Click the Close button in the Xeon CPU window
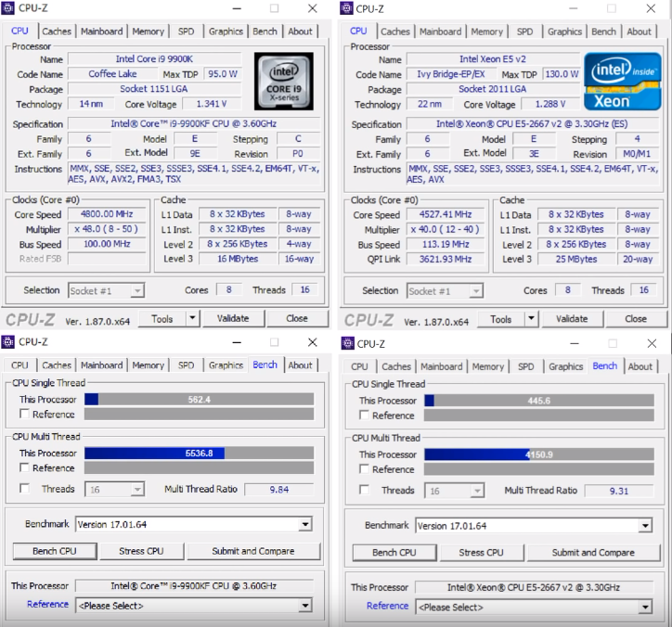The width and height of the screenshot is (672, 627). 636,319
